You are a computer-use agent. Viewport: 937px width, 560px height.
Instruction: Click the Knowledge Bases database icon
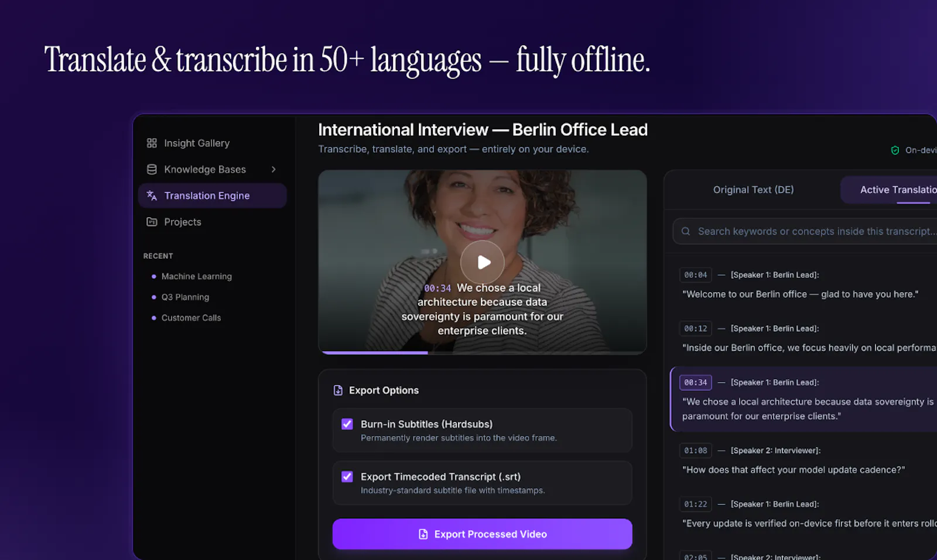[152, 169]
